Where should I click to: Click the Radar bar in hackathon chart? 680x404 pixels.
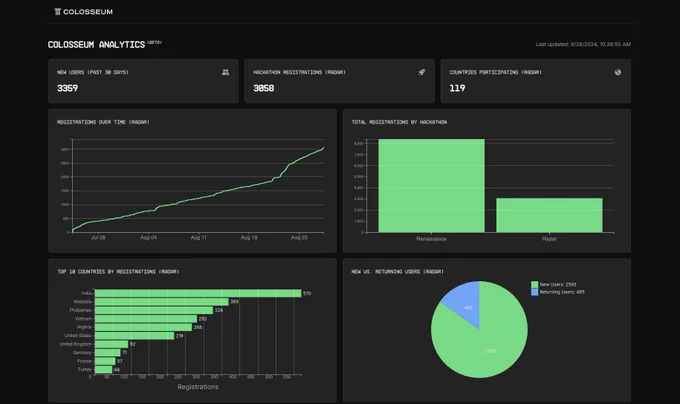pos(549,215)
